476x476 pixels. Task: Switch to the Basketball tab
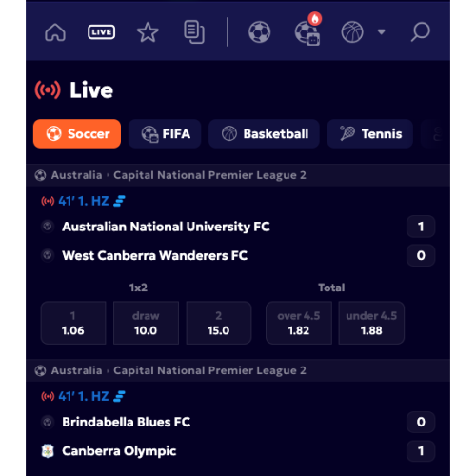264,133
